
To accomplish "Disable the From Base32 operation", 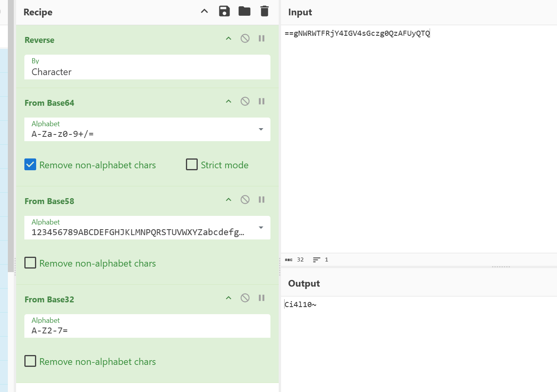I will [245, 298].
